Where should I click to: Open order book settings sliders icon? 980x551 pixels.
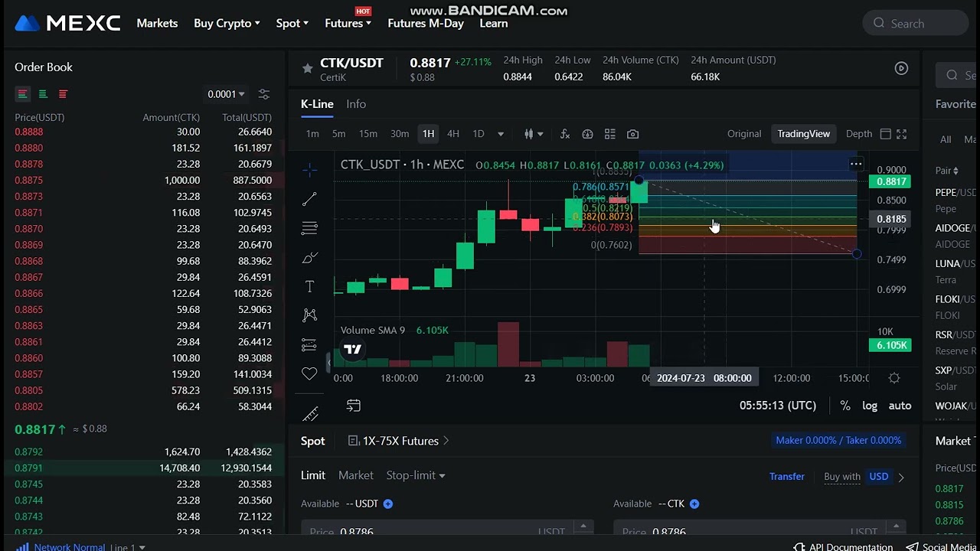pos(263,94)
